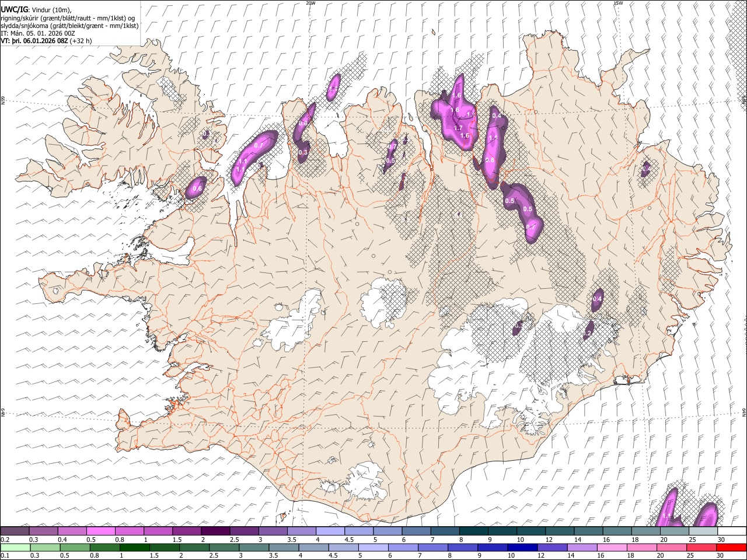Click the 2.5–3 swatch in the upper purple scale
The height and width of the screenshot is (560, 747).
(x=243, y=531)
